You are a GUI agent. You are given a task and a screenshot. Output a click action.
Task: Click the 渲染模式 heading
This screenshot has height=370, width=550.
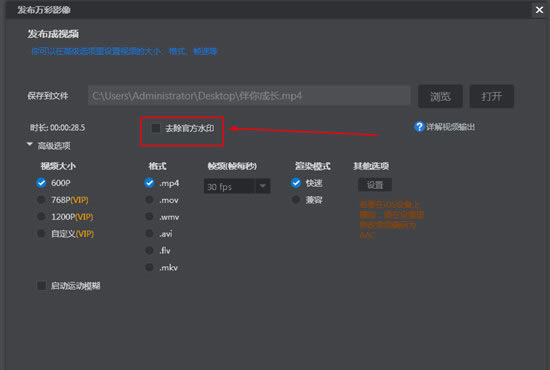(313, 166)
